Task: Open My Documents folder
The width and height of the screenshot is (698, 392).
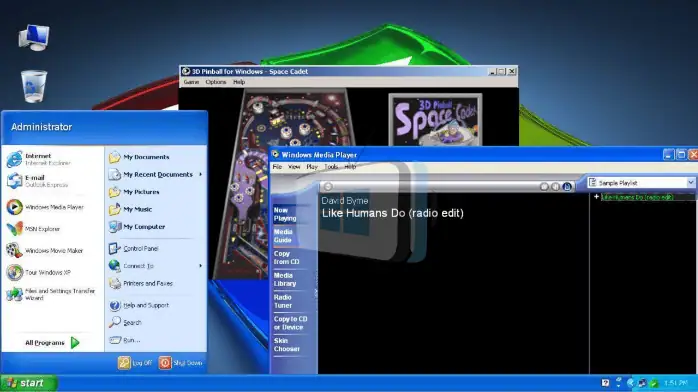Action: coord(139,157)
